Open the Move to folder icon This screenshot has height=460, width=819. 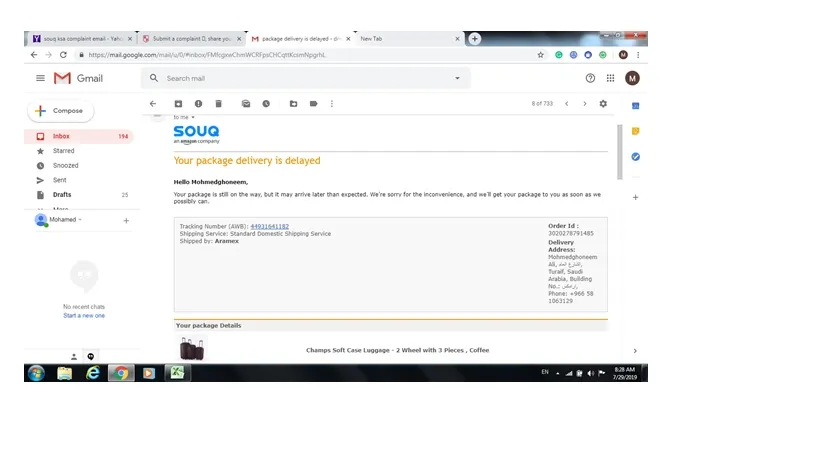pos(294,104)
